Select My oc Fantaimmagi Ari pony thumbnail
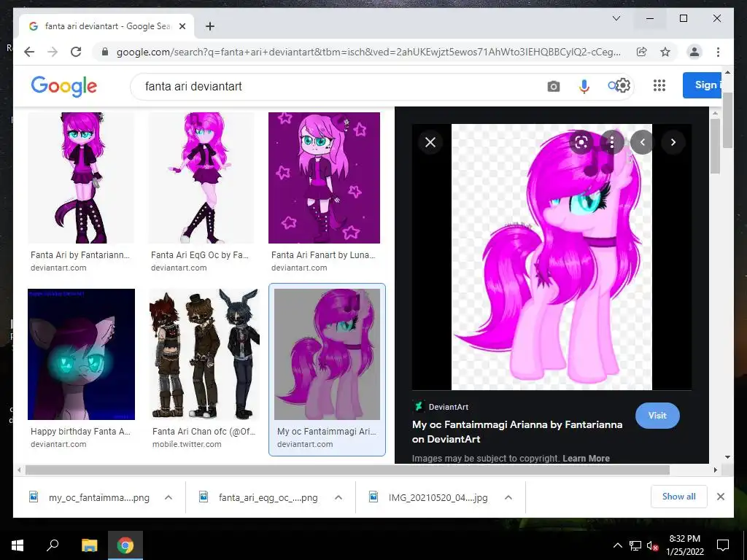Viewport: 747px width, 560px height. (327, 354)
